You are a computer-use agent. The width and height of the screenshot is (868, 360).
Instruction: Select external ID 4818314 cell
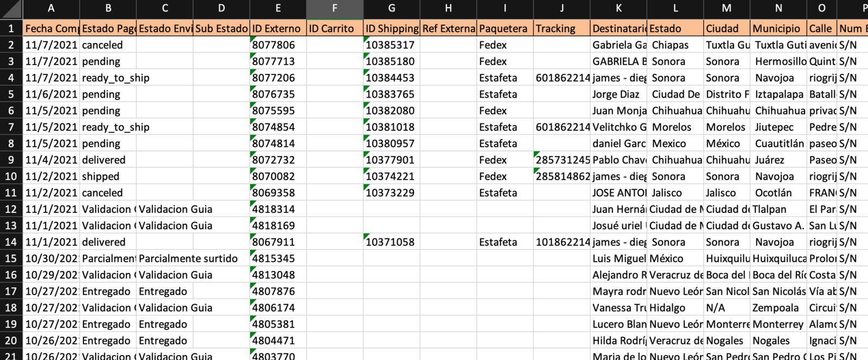(278, 209)
